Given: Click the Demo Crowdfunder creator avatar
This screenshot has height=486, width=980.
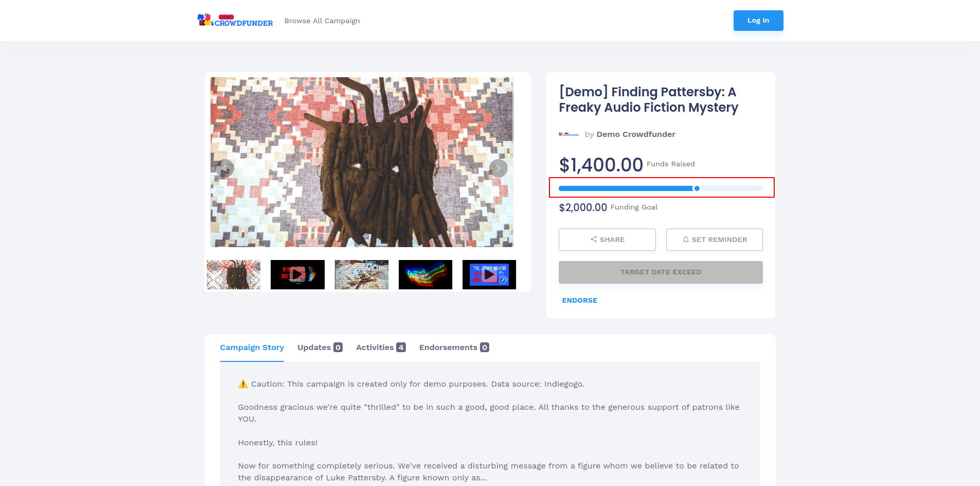Looking at the screenshot, I should (x=569, y=134).
